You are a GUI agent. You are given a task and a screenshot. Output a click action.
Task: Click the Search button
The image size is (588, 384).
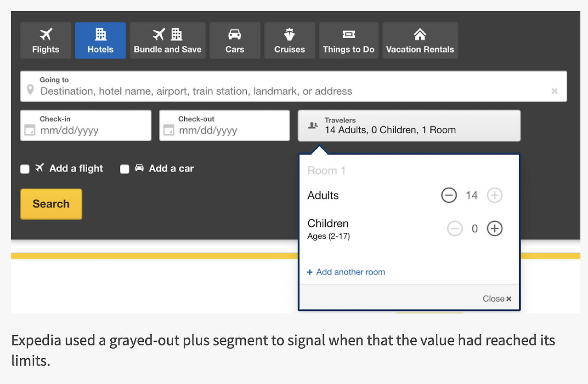pyautogui.click(x=51, y=204)
